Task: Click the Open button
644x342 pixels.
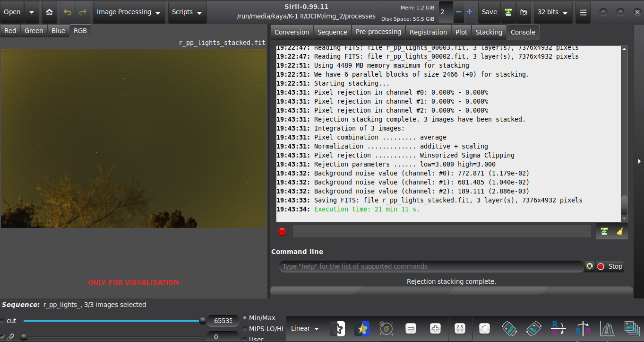Action: (12, 12)
